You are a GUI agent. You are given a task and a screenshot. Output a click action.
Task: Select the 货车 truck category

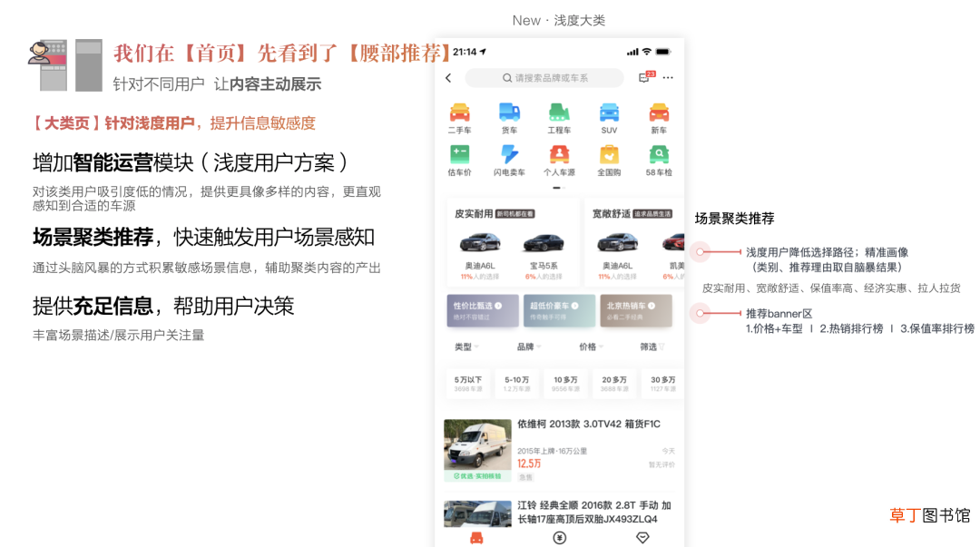point(509,119)
